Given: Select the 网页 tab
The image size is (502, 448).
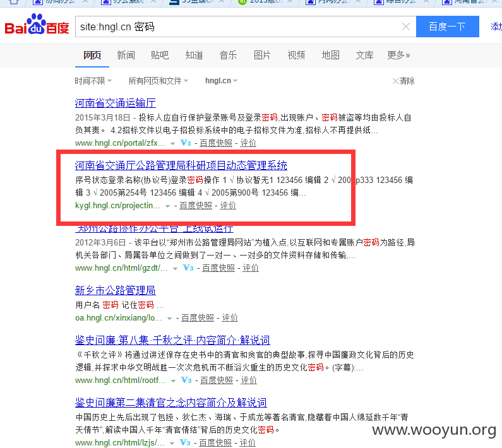Looking at the screenshot, I should pos(92,56).
